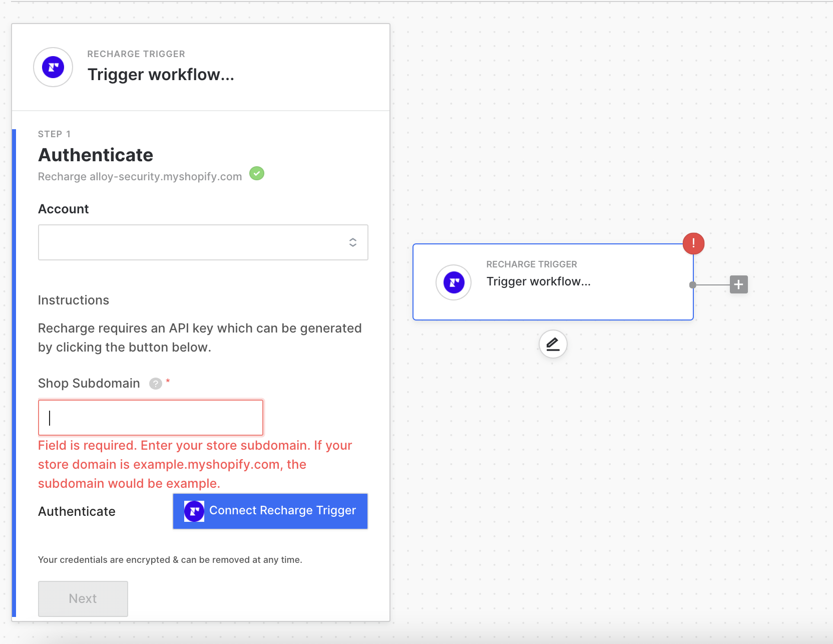Click the Authenticate step heading

pos(96,155)
